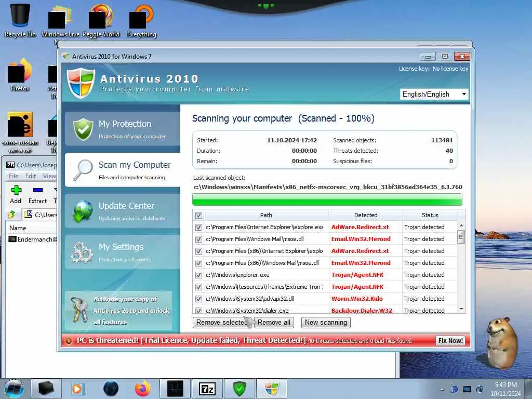Click the 'No license key' text
Screen dimensions: 532x399
450,69
